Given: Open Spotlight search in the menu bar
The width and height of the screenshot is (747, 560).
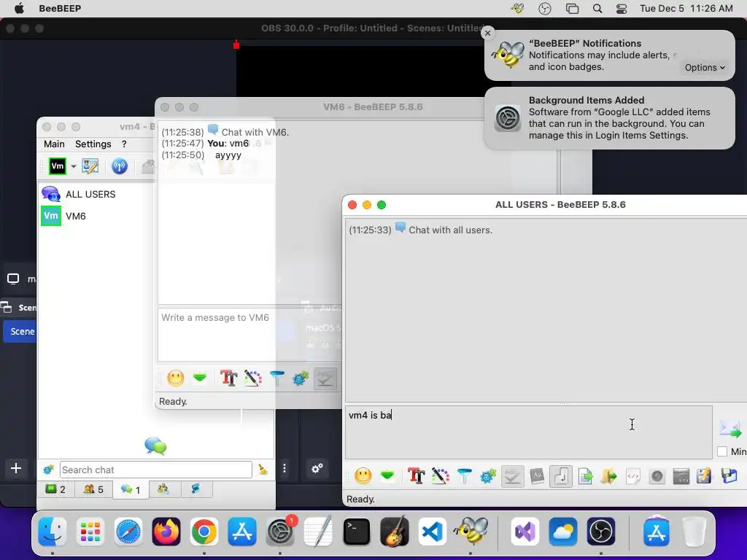Looking at the screenshot, I should [x=597, y=9].
